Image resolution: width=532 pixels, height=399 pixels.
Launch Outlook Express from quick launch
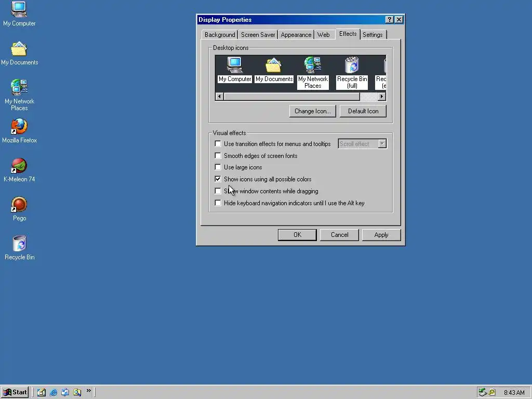[x=65, y=393]
